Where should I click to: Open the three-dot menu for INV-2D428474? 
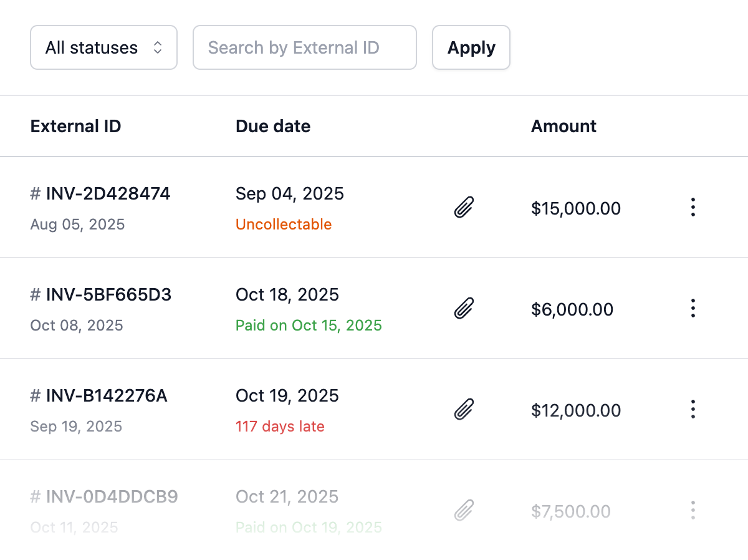(693, 207)
